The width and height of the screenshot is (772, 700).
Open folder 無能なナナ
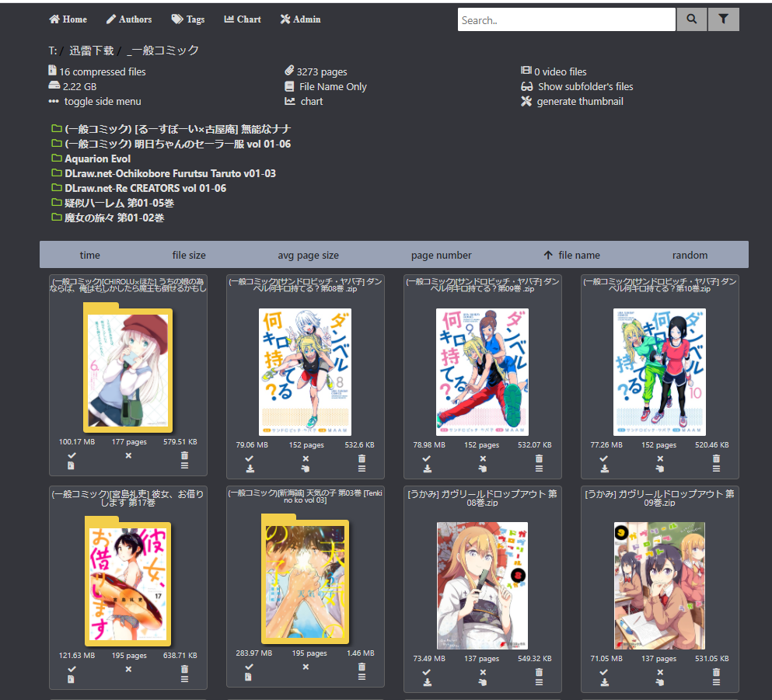click(x=171, y=129)
